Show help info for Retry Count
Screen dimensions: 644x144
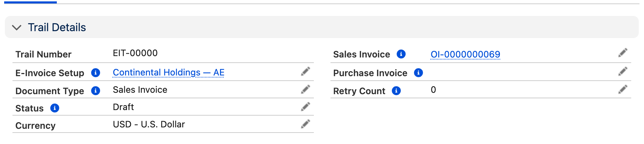point(396,91)
